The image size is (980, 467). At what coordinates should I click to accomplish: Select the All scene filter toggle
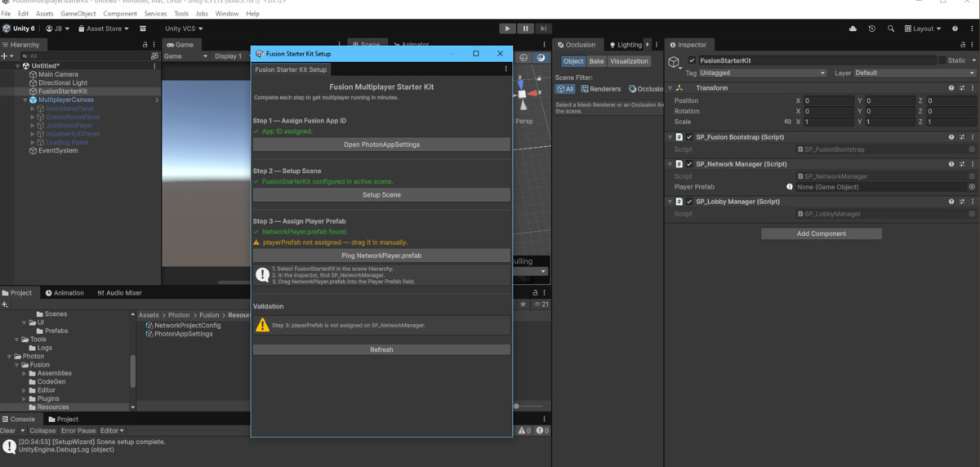(x=565, y=89)
